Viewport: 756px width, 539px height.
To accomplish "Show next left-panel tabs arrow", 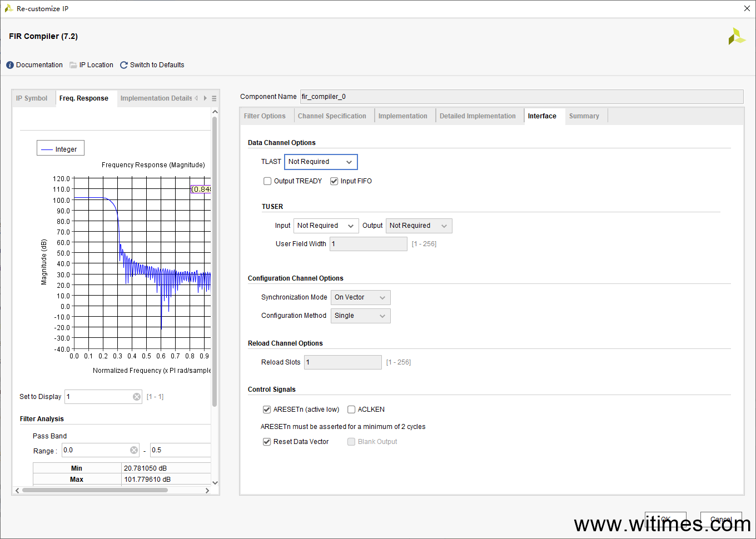I will click(205, 98).
